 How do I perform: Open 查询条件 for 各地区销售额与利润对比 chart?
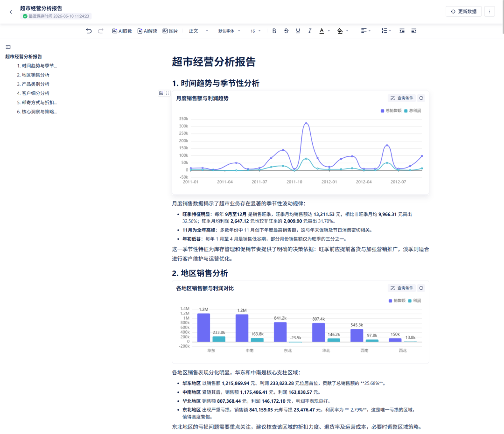point(402,288)
